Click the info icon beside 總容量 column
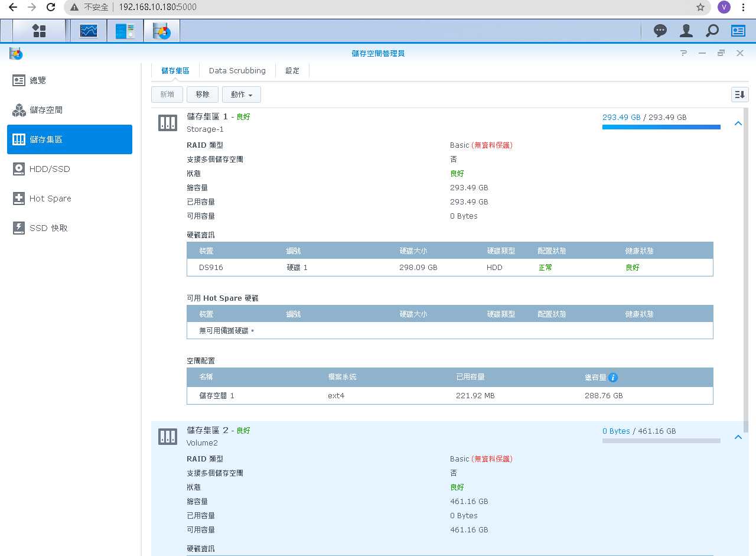The image size is (756, 556). [613, 377]
